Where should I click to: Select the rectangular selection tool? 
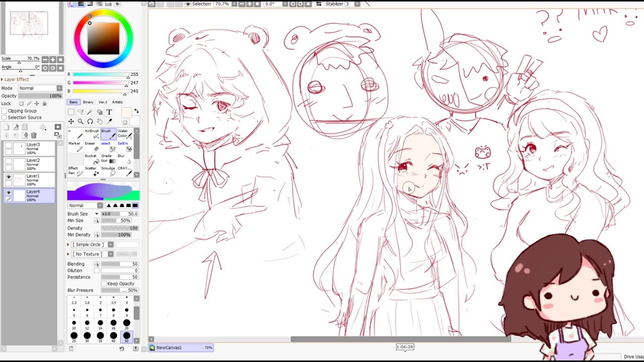pyautogui.click(x=71, y=112)
